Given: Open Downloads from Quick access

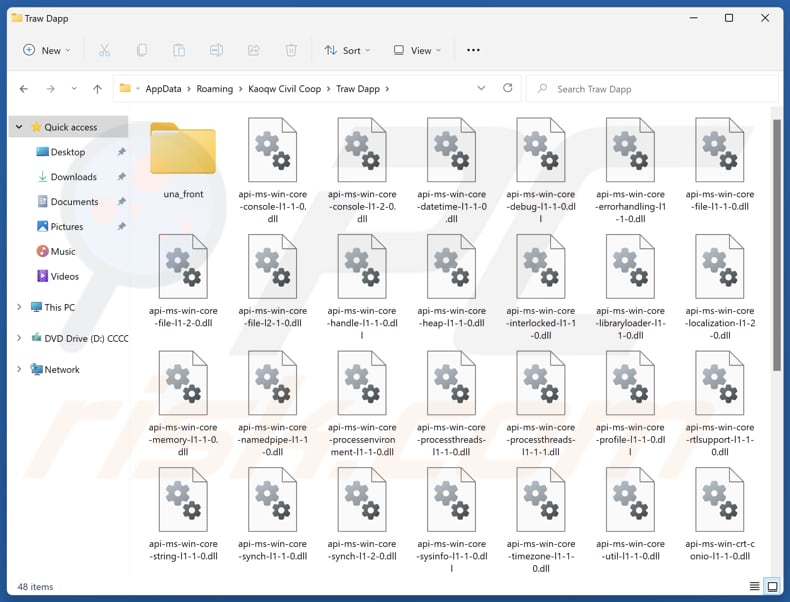Looking at the screenshot, I should coord(73,177).
